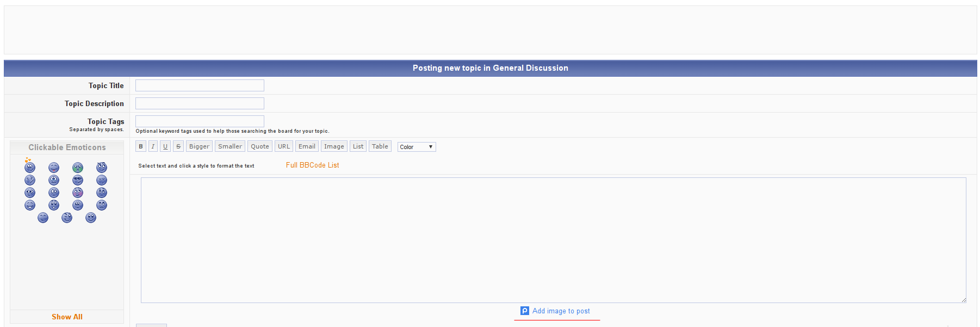The image size is (980, 327).
Task: Click the Add image to post icon
Action: point(525,311)
